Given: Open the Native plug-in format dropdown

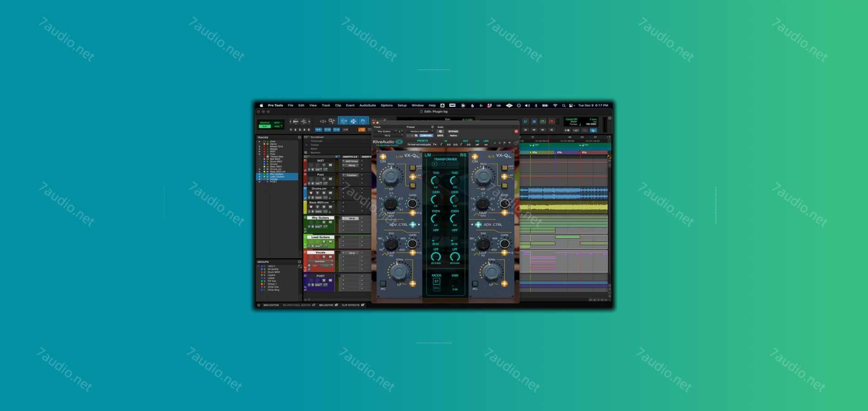Looking at the screenshot, I should click(x=454, y=136).
